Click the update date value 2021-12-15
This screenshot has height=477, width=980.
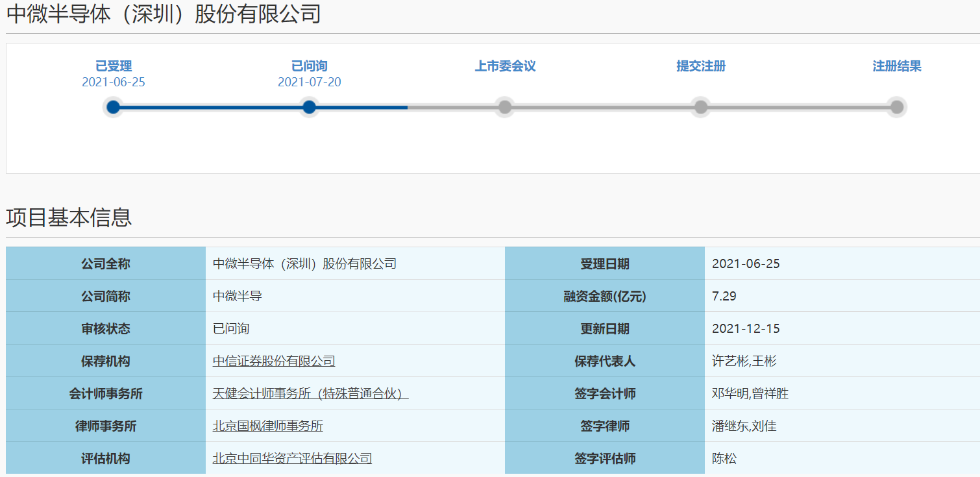click(746, 329)
